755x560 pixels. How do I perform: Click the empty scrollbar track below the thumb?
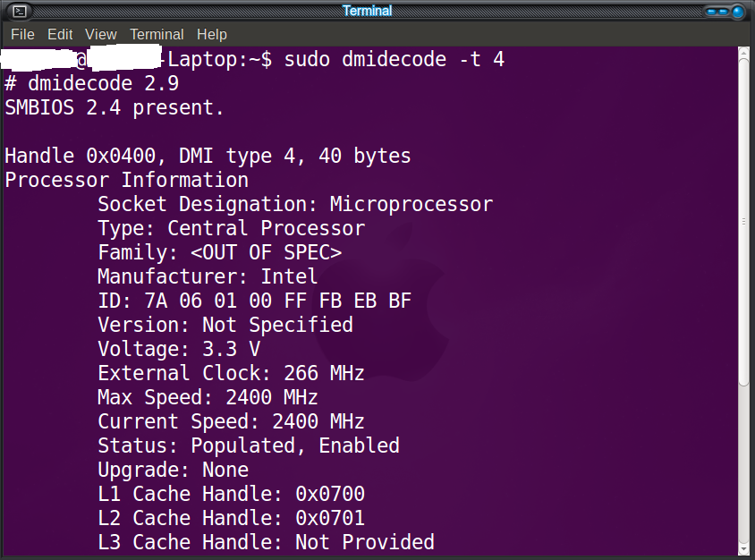click(x=743, y=465)
